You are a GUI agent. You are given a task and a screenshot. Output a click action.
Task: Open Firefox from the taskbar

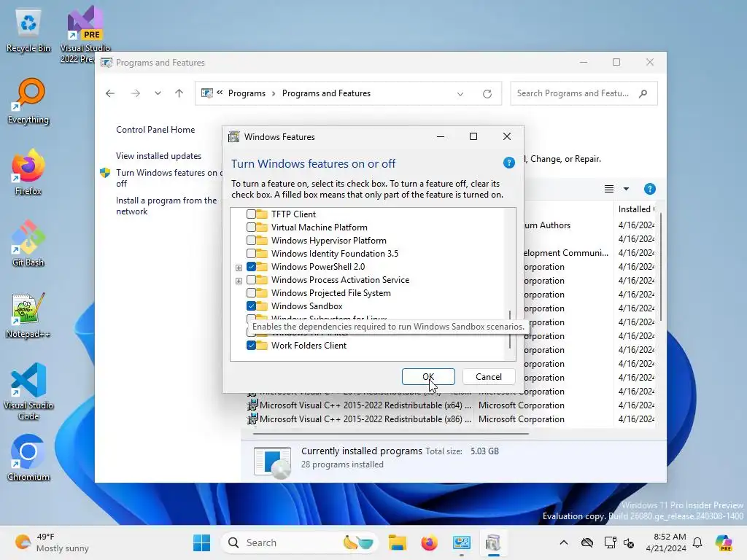click(429, 542)
